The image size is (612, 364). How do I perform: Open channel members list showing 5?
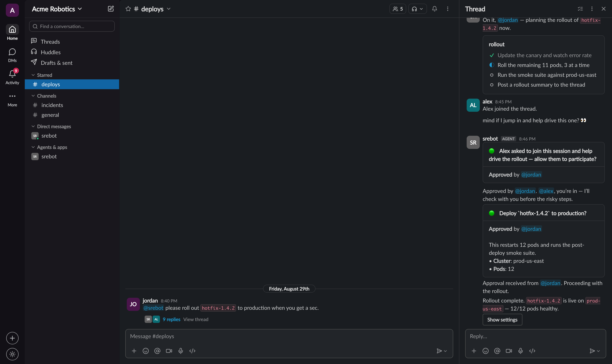pos(398,9)
